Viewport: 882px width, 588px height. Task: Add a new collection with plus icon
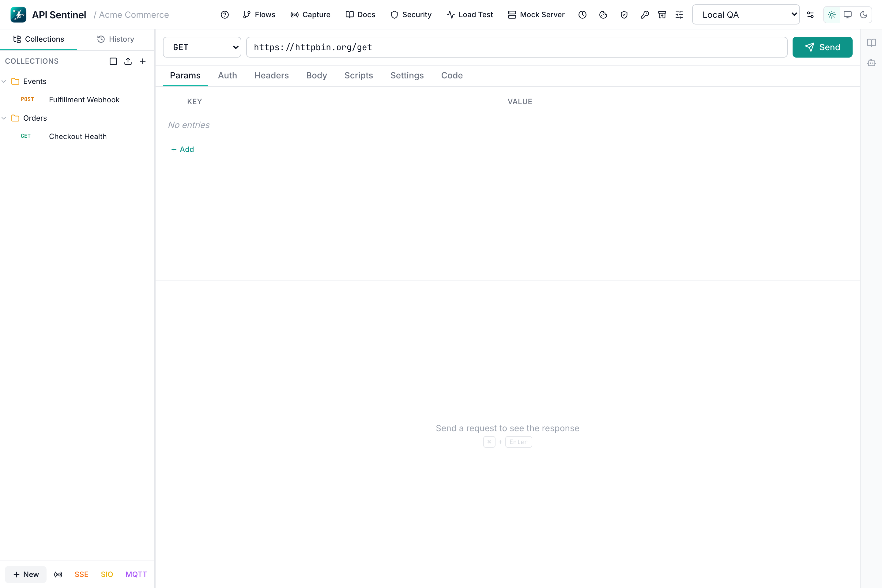pyautogui.click(x=143, y=61)
